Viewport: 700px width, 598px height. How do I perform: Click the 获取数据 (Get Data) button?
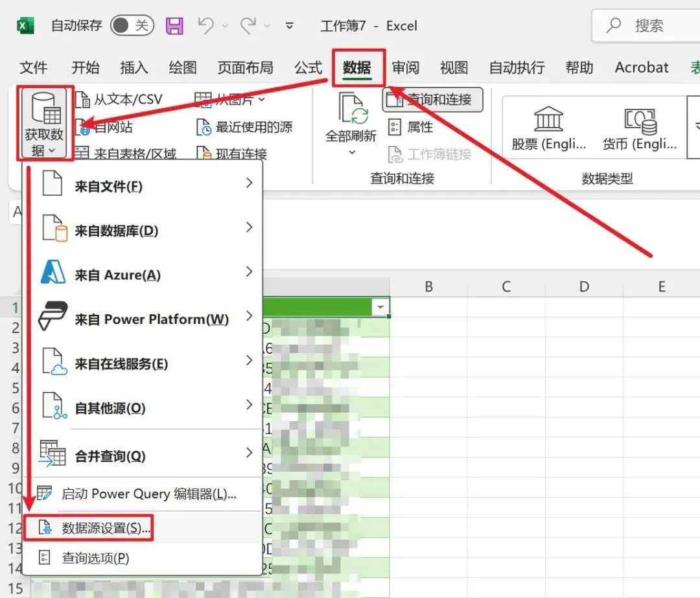[x=44, y=124]
